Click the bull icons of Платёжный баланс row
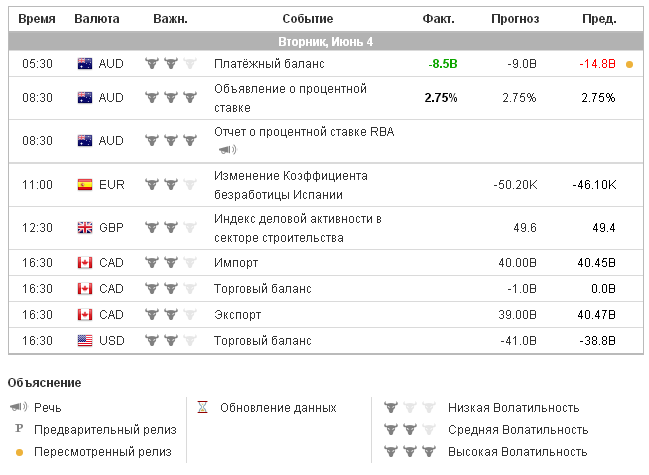The height and width of the screenshot is (475, 649). click(x=170, y=64)
